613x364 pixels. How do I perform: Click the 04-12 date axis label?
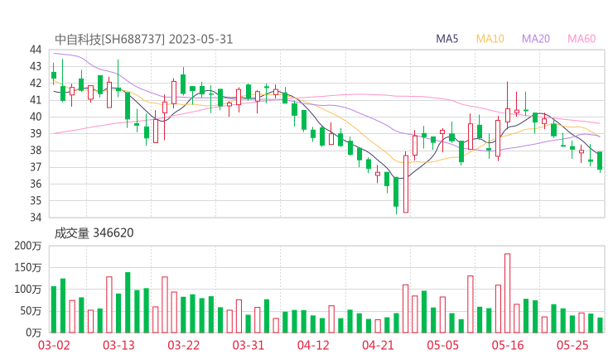(x=313, y=345)
